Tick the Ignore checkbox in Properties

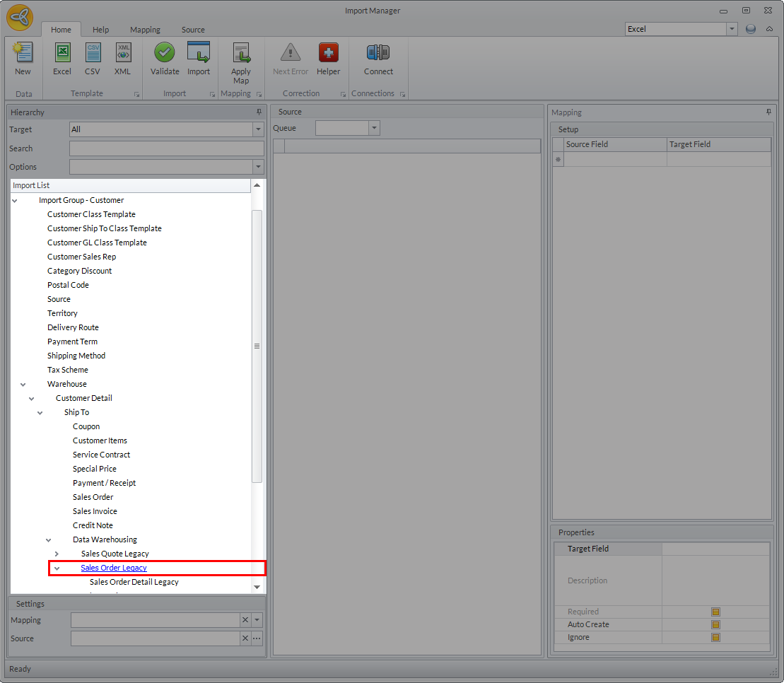tap(715, 637)
